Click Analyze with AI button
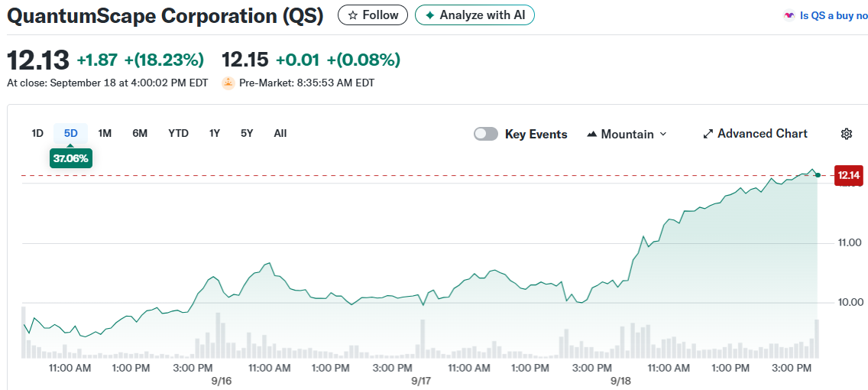The height and width of the screenshot is (390, 868). (x=474, y=15)
